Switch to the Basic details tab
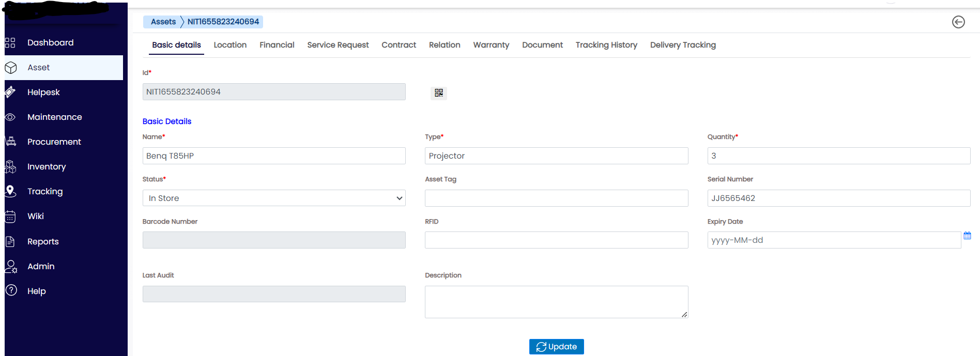The image size is (980, 356). coord(176,45)
